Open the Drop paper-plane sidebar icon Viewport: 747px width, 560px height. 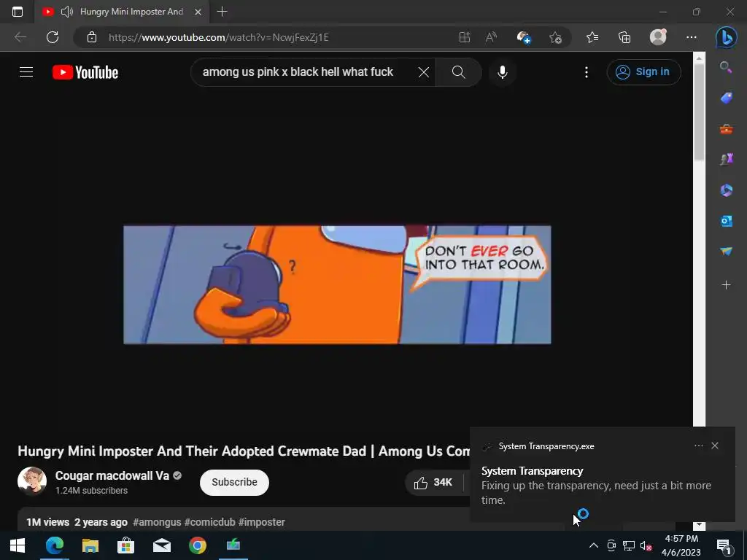pyautogui.click(x=726, y=252)
